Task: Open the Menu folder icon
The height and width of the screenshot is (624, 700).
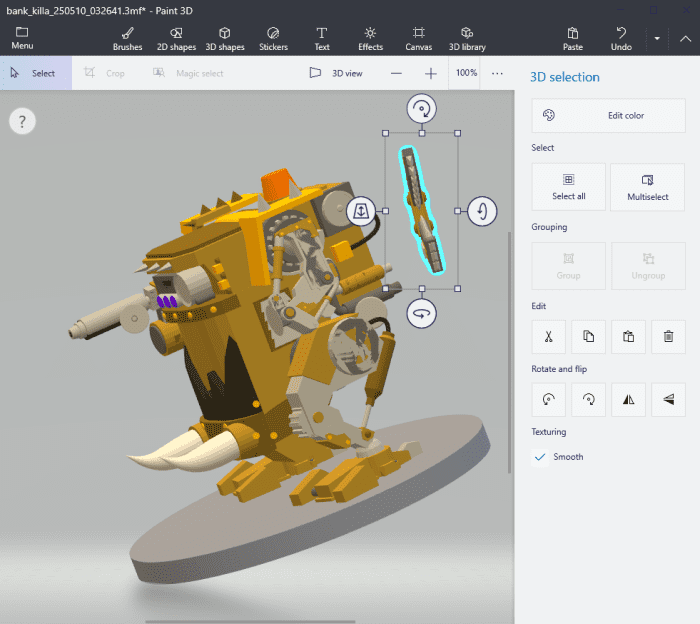Action: (x=22, y=38)
